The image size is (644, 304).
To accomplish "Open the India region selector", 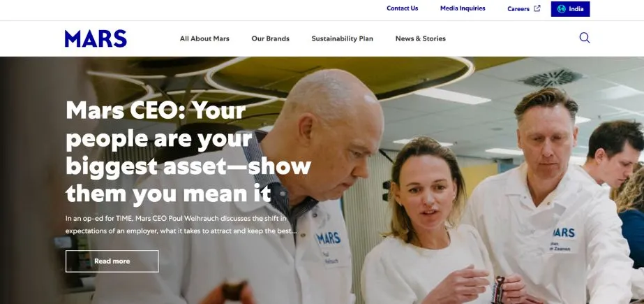I will pos(570,9).
